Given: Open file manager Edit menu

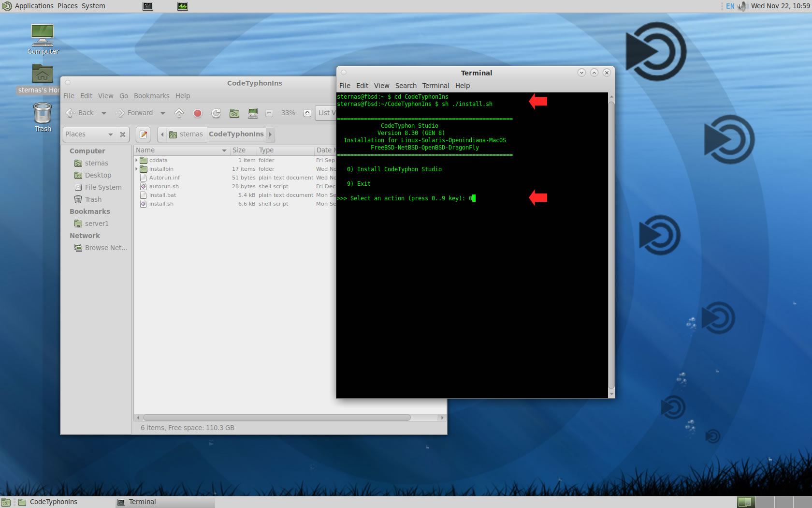Looking at the screenshot, I should 87,96.
